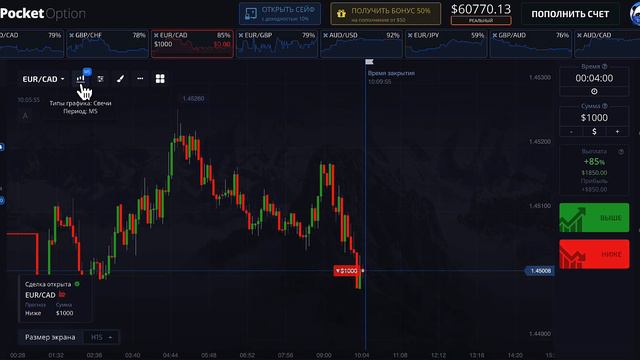The height and width of the screenshot is (360, 640).
Task: Close the EUR/GBP tab
Action: tap(241, 36)
